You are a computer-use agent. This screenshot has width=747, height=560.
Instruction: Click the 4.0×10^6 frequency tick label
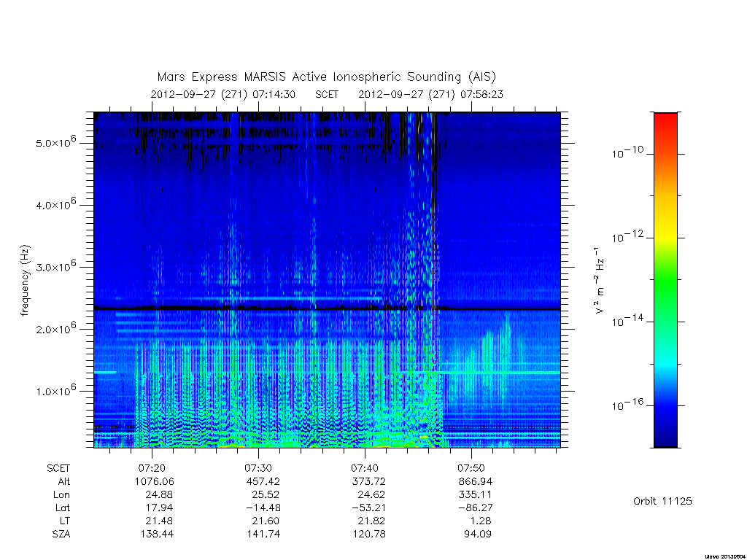[x=55, y=204]
